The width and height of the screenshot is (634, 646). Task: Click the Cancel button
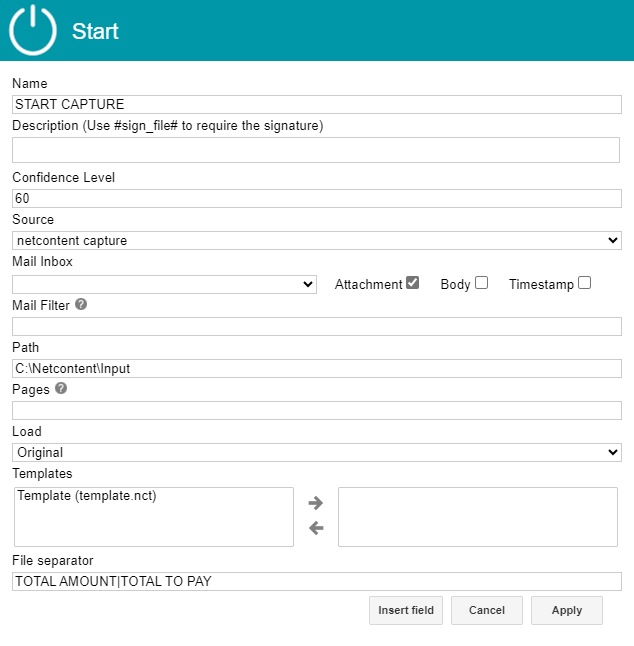(487, 610)
